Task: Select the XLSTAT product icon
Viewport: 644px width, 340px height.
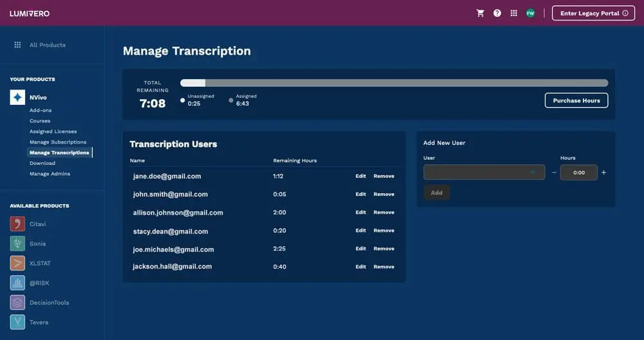Action: 18,263
